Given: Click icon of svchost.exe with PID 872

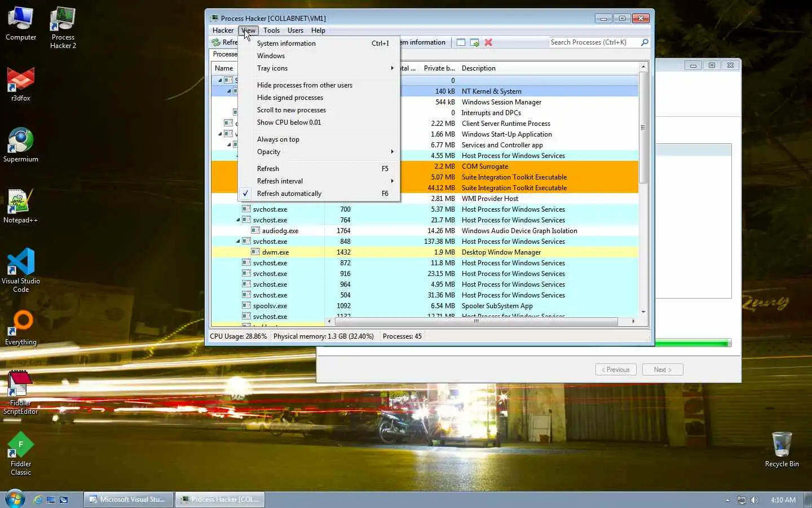Looking at the screenshot, I should (x=246, y=262).
